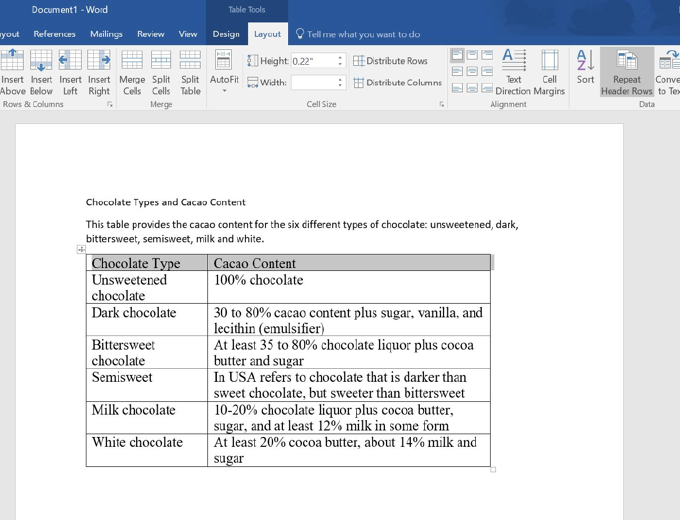The width and height of the screenshot is (680, 520).
Task: Select Align Top Center option
Action: pos(472,55)
